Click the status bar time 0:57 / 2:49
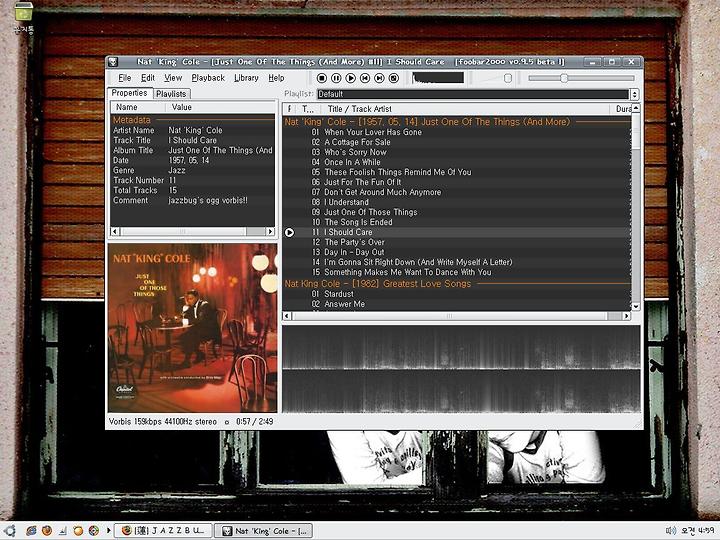The width and height of the screenshot is (720, 540). pos(255,422)
